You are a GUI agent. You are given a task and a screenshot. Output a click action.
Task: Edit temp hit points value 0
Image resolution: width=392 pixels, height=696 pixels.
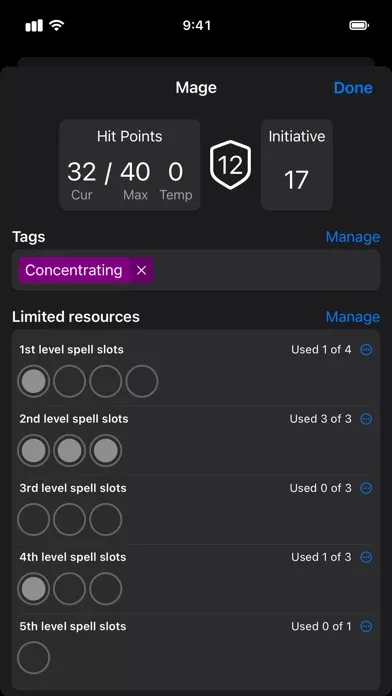coord(175,172)
